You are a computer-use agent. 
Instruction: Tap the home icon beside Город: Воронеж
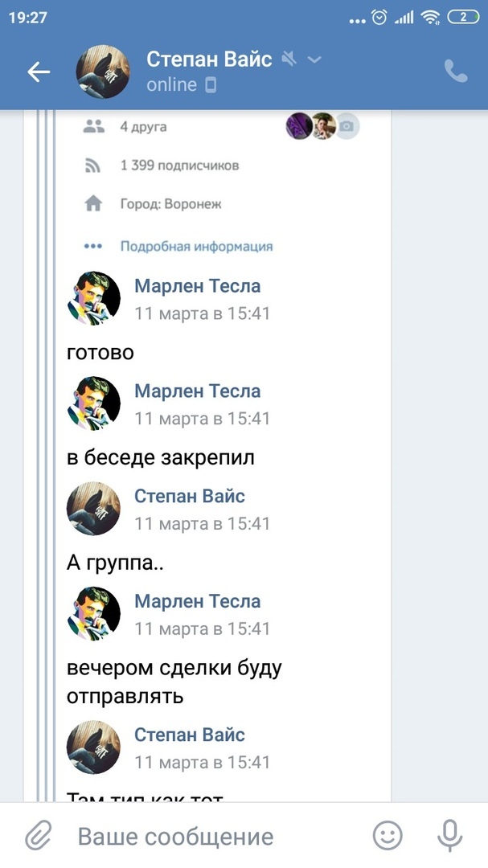click(x=94, y=204)
